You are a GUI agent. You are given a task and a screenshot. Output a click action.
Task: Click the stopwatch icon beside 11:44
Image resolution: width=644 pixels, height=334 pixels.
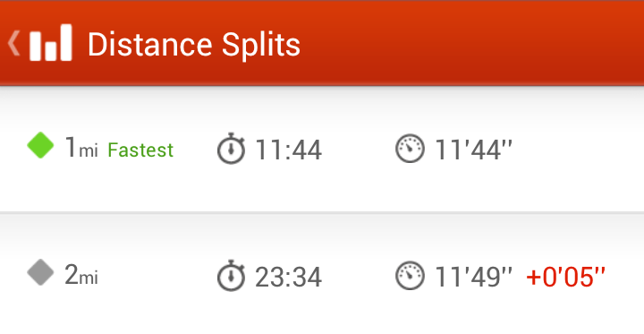pos(231,149)
